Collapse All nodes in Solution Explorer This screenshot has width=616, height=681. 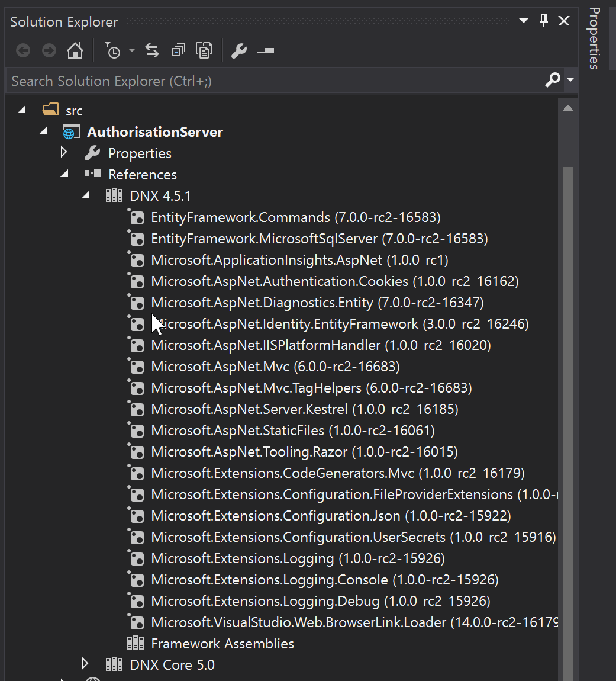[x=179, y=51]
